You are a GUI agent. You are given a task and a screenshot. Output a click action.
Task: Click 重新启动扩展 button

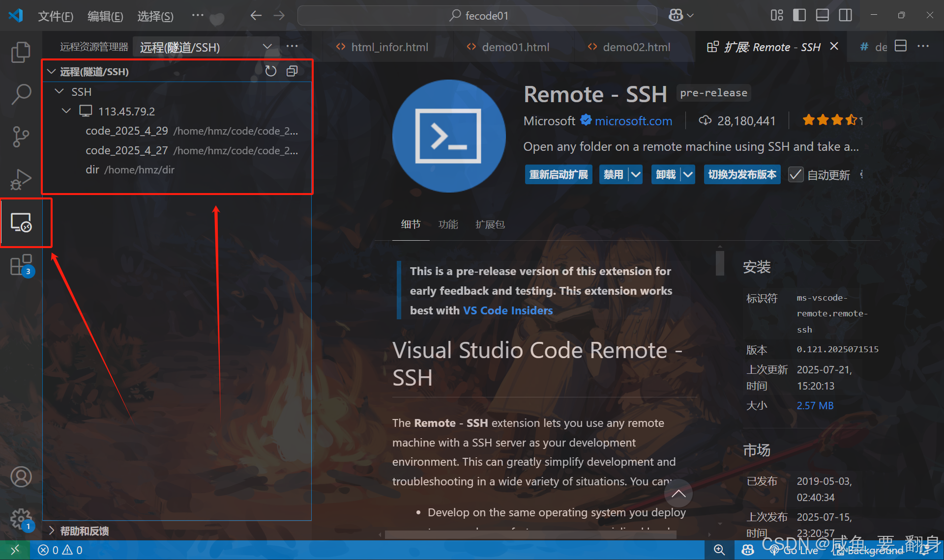coord(559,174)
